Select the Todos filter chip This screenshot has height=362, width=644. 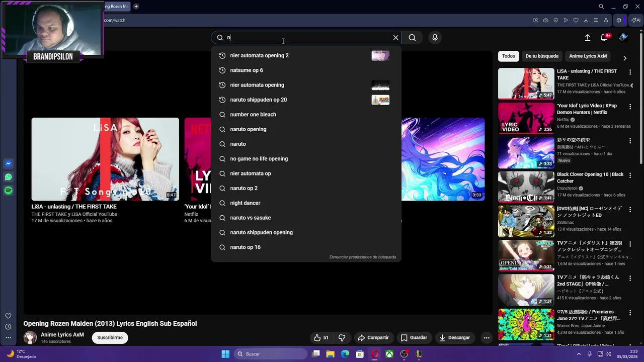tap(509, 56)
